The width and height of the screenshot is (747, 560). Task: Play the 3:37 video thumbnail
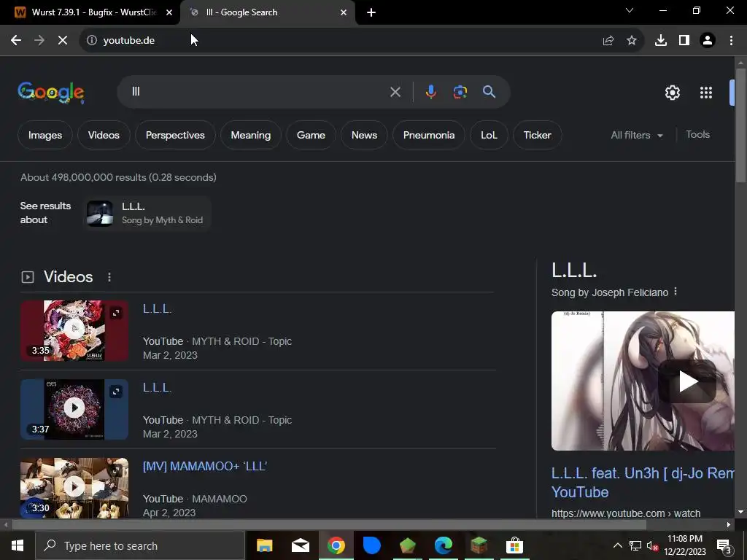74,409
